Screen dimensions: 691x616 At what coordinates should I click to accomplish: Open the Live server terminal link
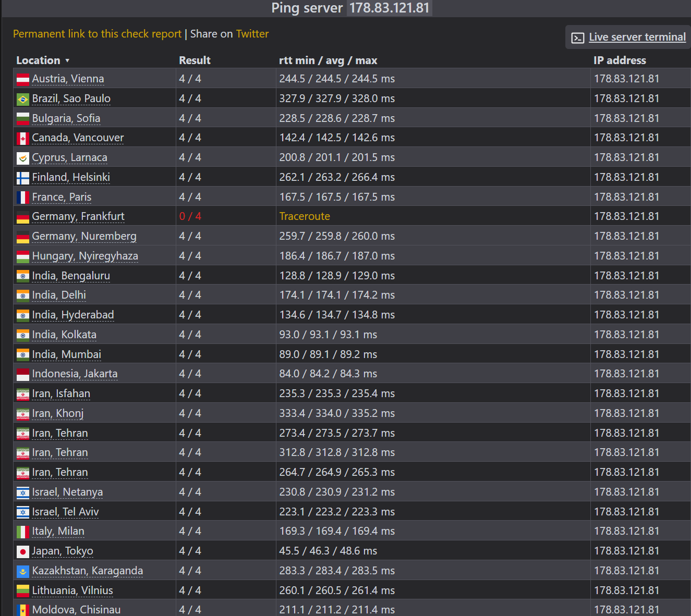637,37
